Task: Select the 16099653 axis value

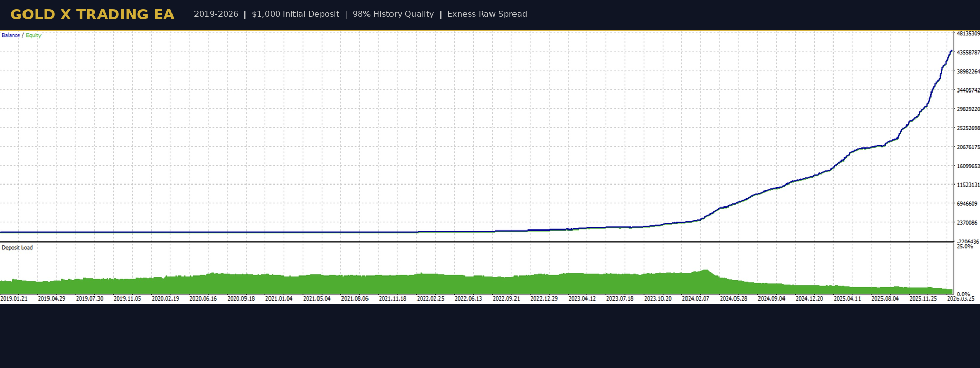Action: [x=968, y=166]
